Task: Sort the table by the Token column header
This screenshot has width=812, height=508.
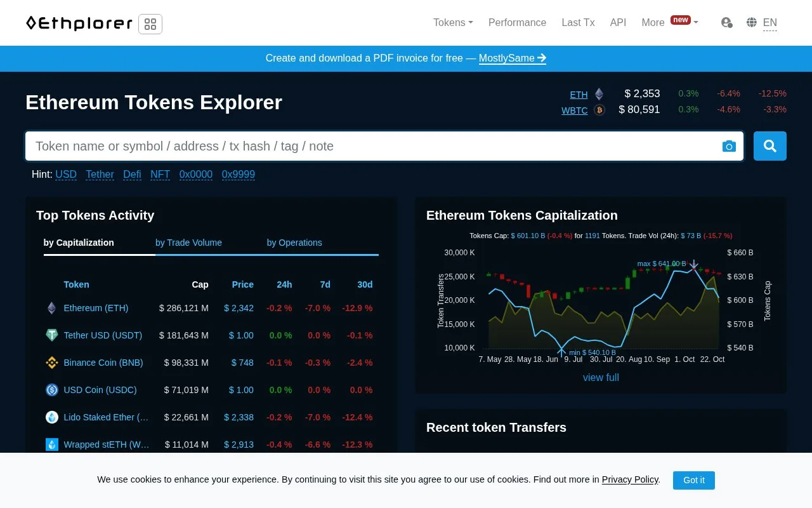Action: pos(76,284)
